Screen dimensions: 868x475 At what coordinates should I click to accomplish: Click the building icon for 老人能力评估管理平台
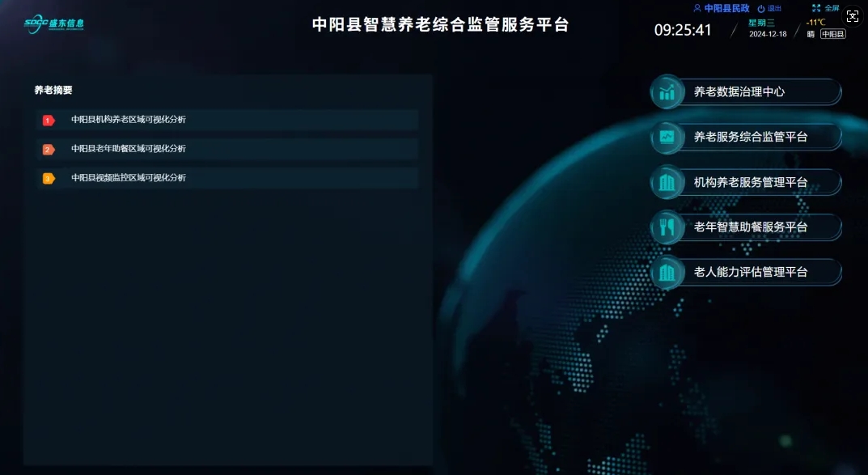(x=667, y=272)
